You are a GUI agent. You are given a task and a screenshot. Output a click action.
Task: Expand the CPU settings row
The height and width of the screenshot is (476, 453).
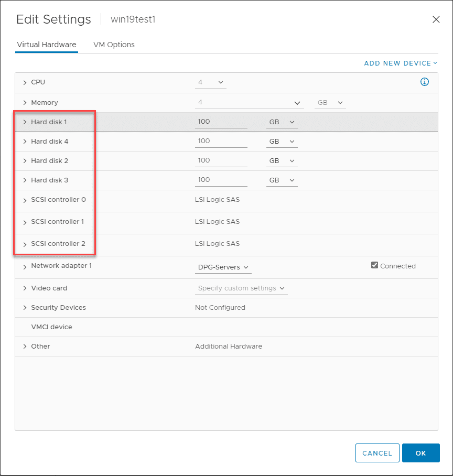click(x=25, y=82)
